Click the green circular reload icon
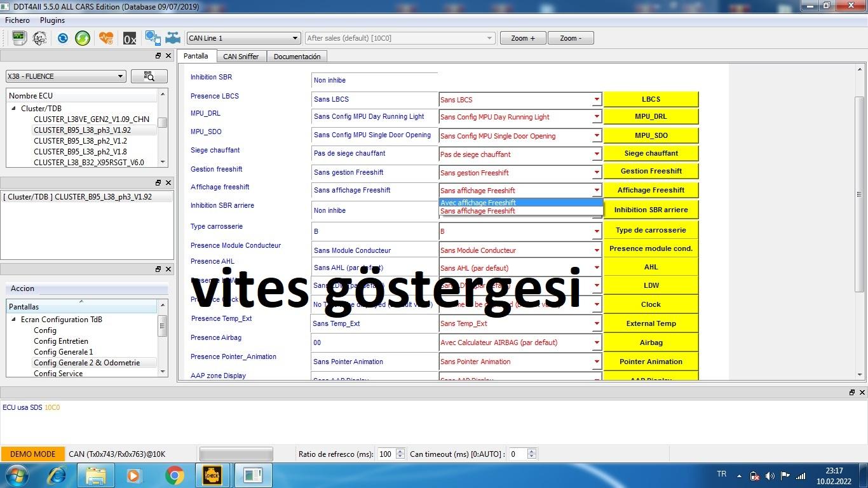The height and width of the screenshot is (488, 868). pyautogui.click(x=83, y=38)
